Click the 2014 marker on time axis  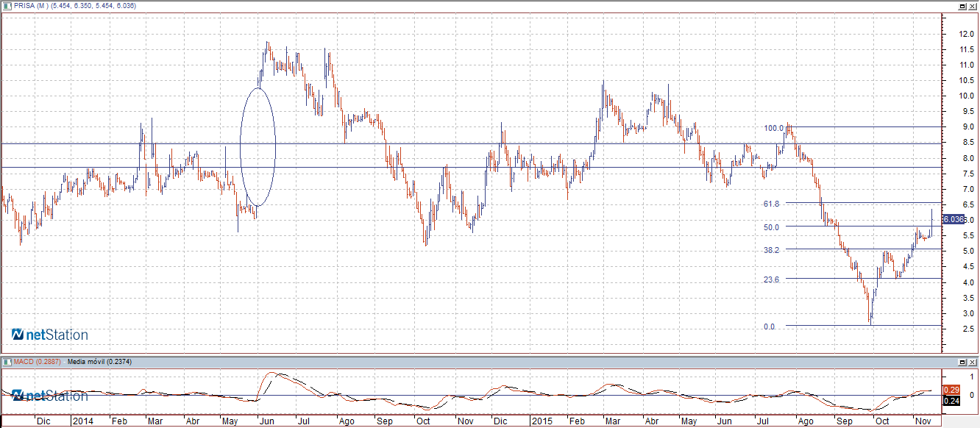click(x=82, y=421)
